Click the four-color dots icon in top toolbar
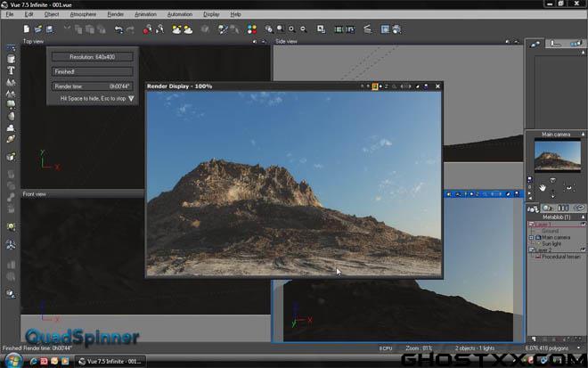Viewport: 588px width, 368px height. (252, 29)
